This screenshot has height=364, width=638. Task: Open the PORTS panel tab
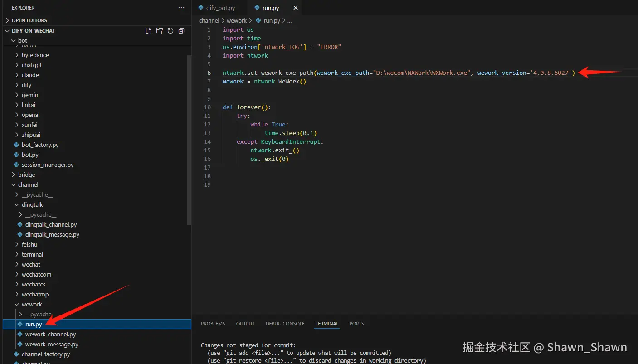point(356,324)
